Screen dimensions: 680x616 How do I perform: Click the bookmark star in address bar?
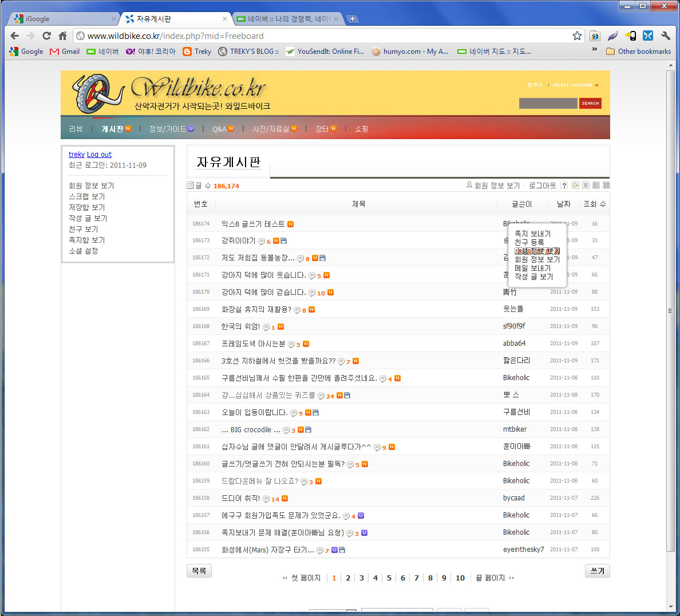point(577,35)
